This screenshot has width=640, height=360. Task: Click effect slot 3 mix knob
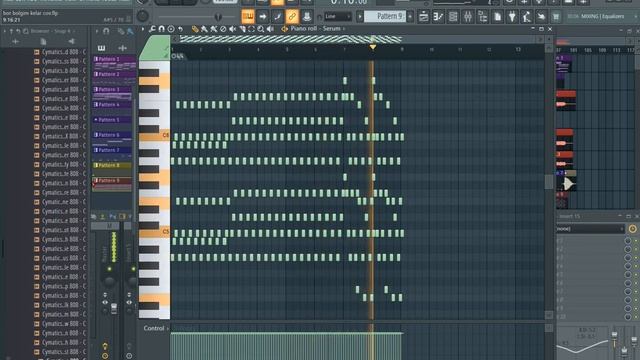point(628,258)
